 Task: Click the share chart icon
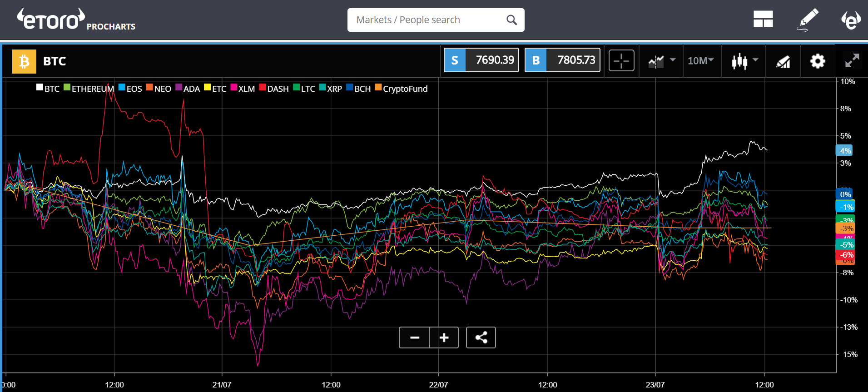coord(481,337)
